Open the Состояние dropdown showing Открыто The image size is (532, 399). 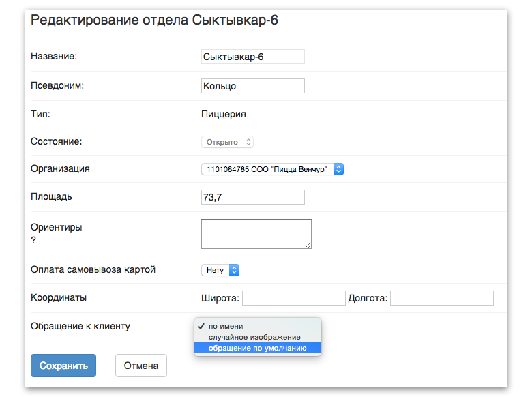pos(227,142)
